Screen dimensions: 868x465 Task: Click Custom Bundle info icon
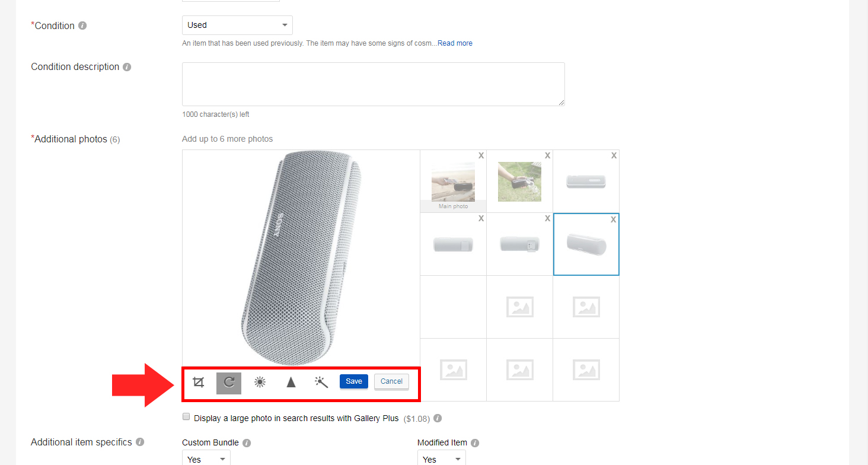247,443
